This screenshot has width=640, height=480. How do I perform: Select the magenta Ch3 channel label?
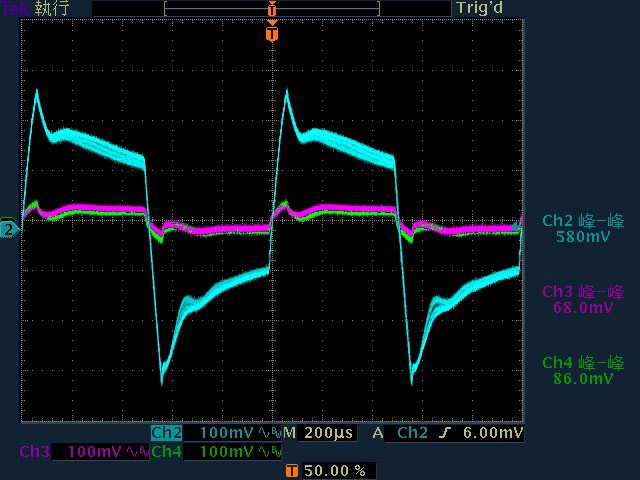35,452
